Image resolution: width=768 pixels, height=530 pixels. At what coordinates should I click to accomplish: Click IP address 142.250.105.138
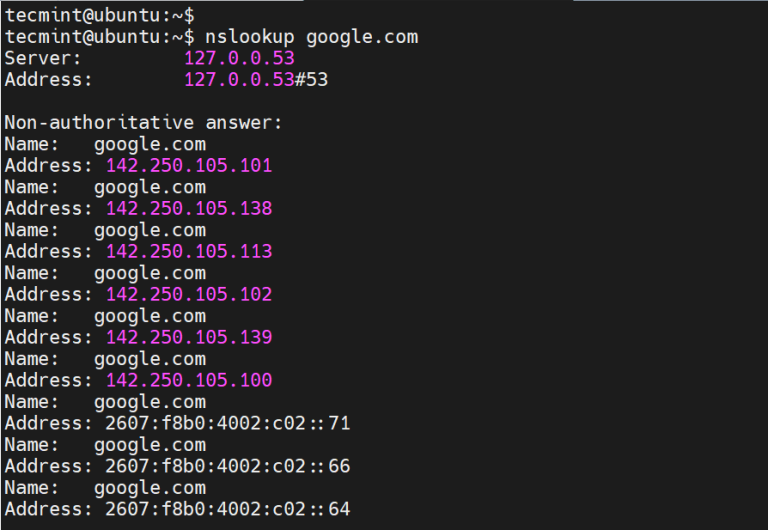(x=189, y=209)
